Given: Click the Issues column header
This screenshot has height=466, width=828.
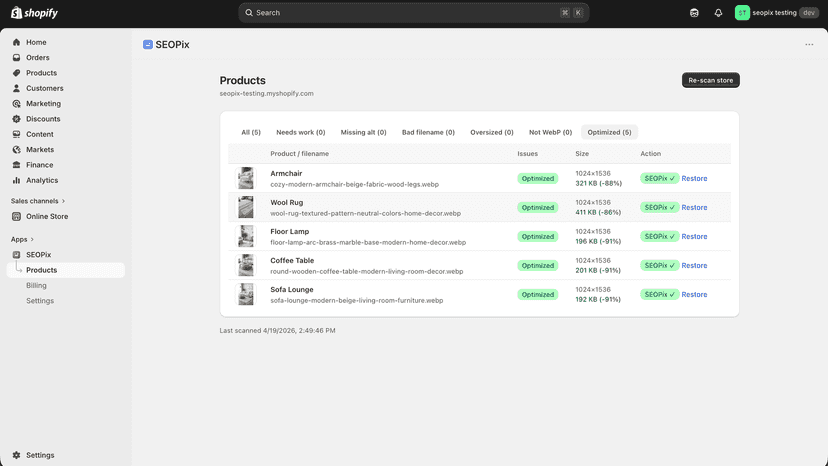Looking at the screenshot, I should pyautogui.click(x=528, y=154).
